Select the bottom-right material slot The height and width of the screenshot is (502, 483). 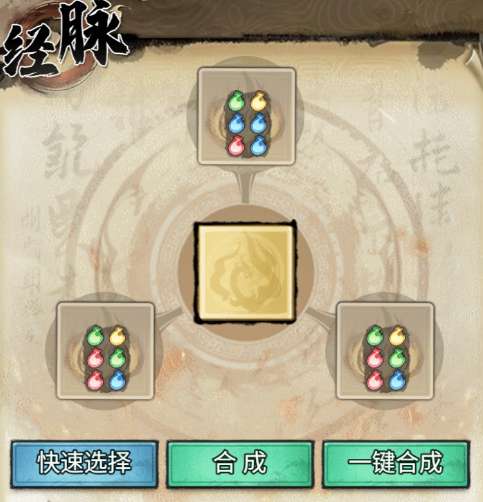(x=385, y=350)
